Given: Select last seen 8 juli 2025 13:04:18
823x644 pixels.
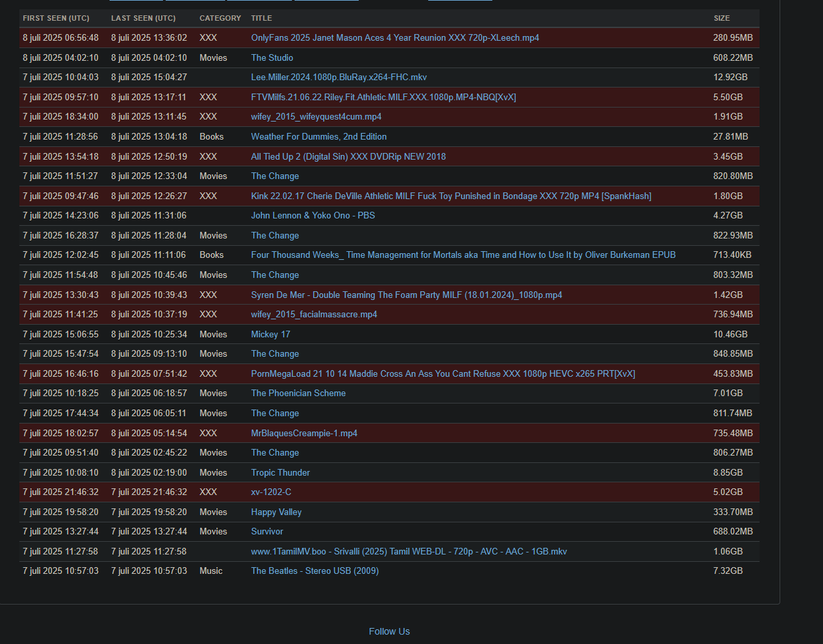Looking at the screenshot, I should click(x=149, y=137).
